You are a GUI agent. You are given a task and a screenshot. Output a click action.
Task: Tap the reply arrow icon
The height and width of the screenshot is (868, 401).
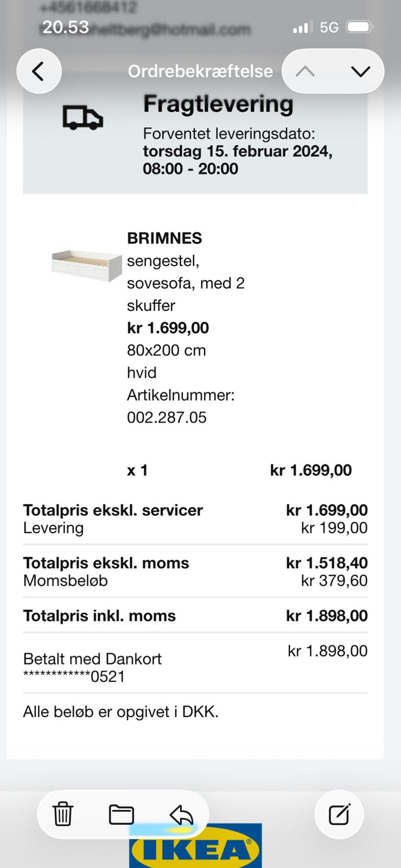(x=181, y=814)
